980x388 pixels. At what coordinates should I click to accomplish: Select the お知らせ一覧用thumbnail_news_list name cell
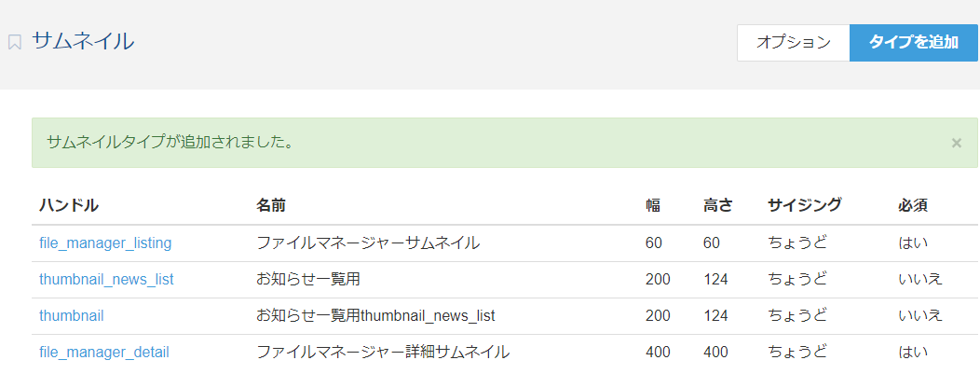click(375, 315)
